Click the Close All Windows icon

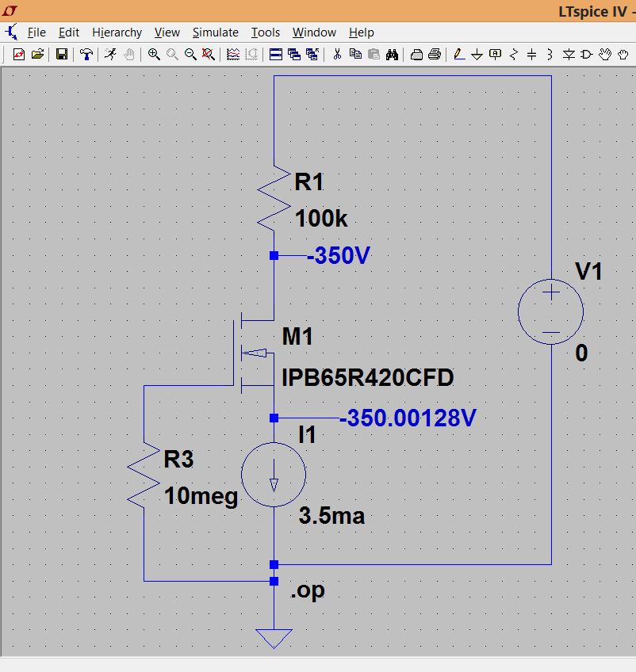click(x=312, y=55)
